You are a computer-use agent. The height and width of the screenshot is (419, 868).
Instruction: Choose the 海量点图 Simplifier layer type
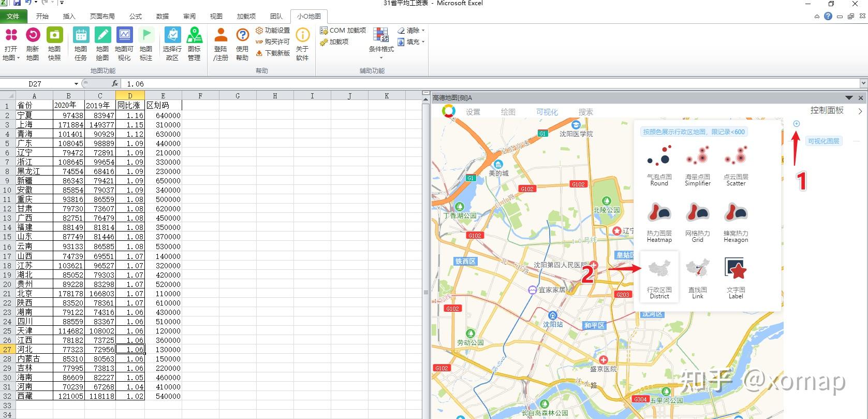tap(698, 165)
